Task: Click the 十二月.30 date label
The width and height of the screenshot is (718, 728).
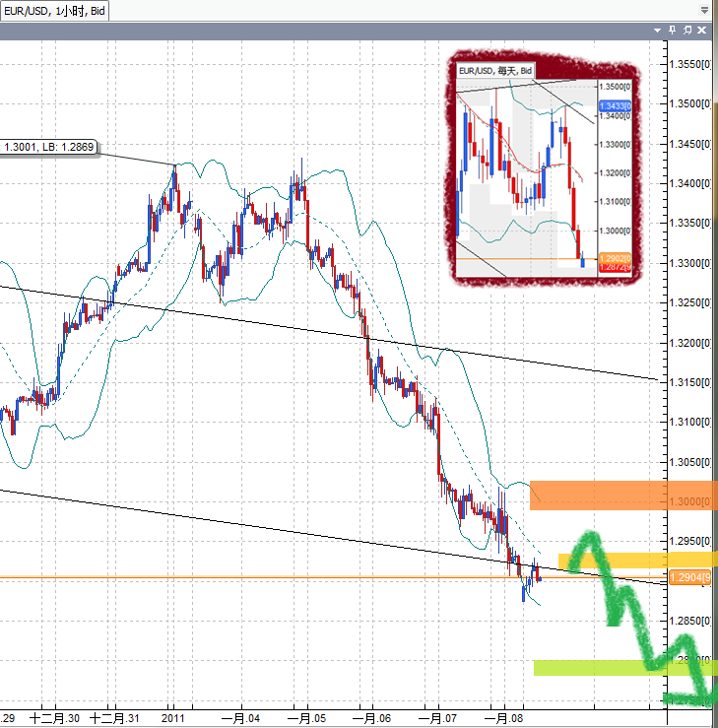Action: (x=54, y=718)
